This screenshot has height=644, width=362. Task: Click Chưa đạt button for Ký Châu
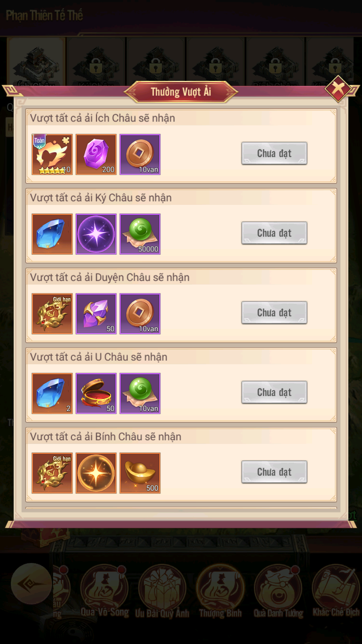(274, 233)
